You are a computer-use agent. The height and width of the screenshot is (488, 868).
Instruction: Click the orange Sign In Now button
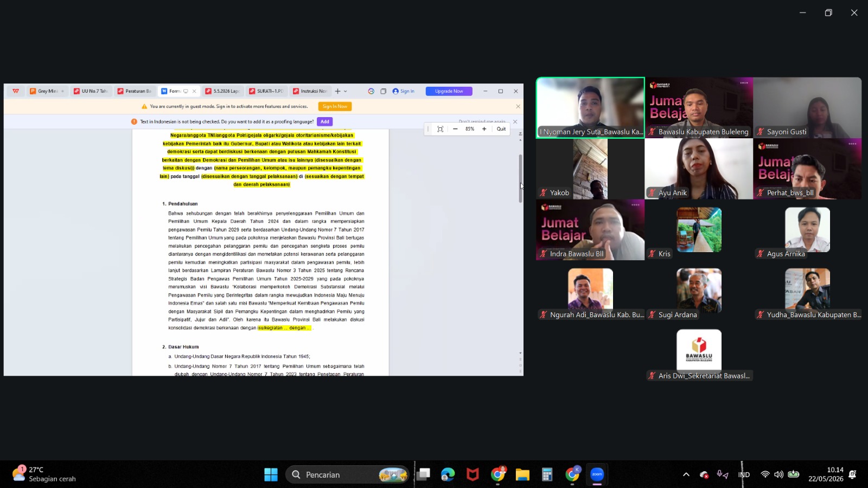coord(335,106)
